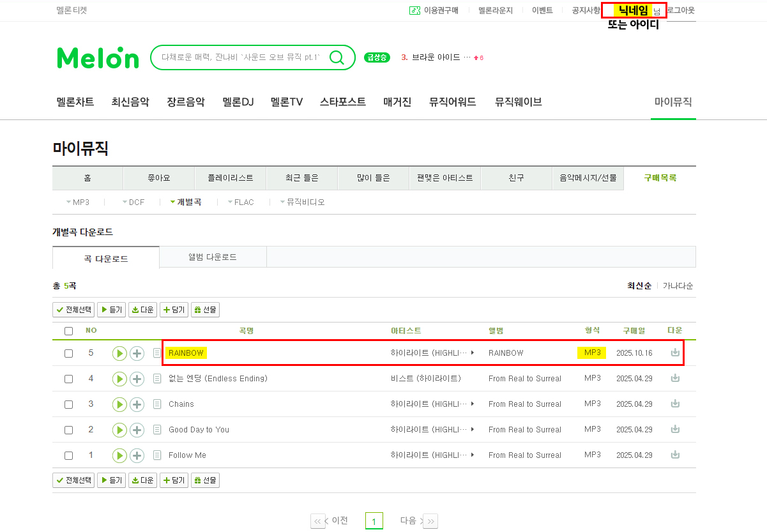767x532 pixels.
Task: Check the select-all header checkbox
Action: [x=69, y=331]
